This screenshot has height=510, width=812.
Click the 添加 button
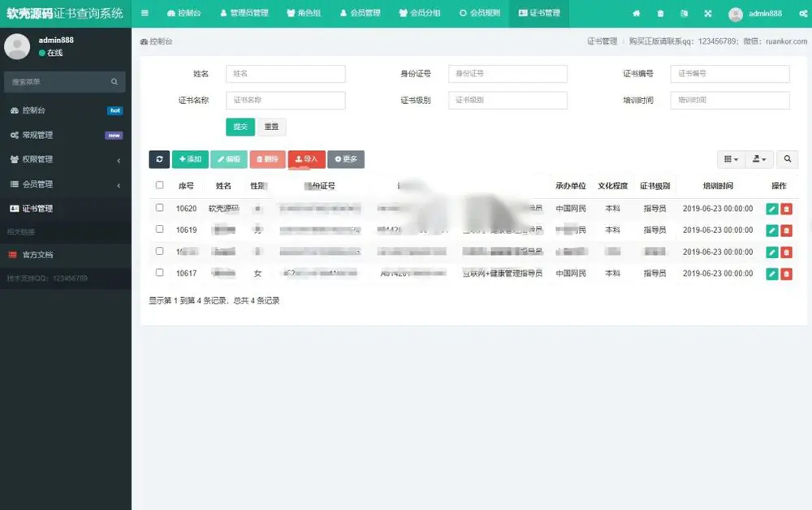(x=190, y=159)
